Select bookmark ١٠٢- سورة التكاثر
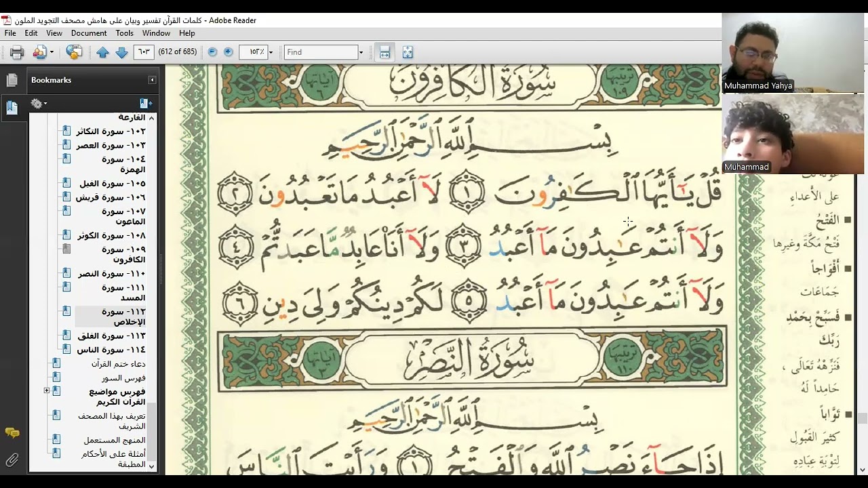This screenshot has width=868, height=488. [x=111, y=131]
